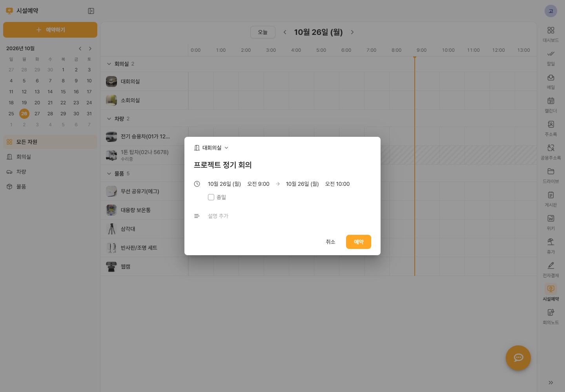565x392 pixels.
Task: Click the 웹캠 item thumbnail
Action: point(111,267)
